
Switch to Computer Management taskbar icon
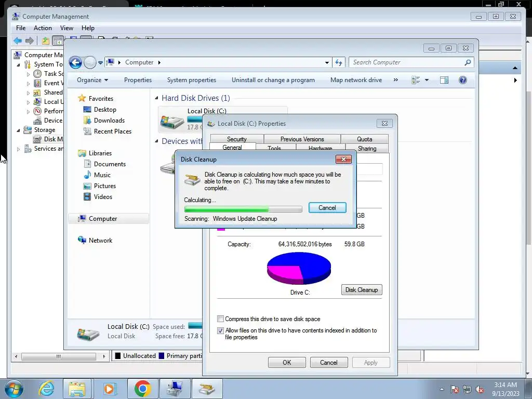click(x=175, y=389)
